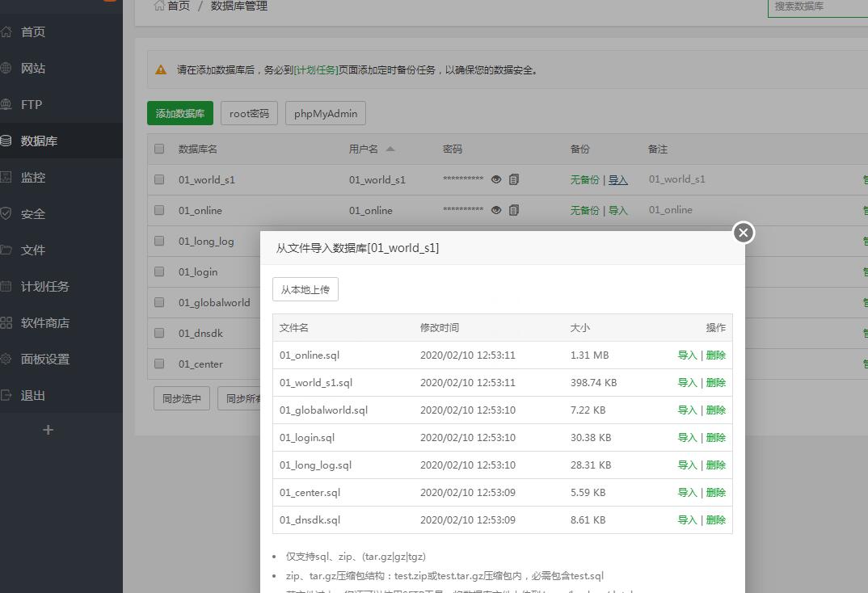Open the phpMyAdmin button

[325, 113]
